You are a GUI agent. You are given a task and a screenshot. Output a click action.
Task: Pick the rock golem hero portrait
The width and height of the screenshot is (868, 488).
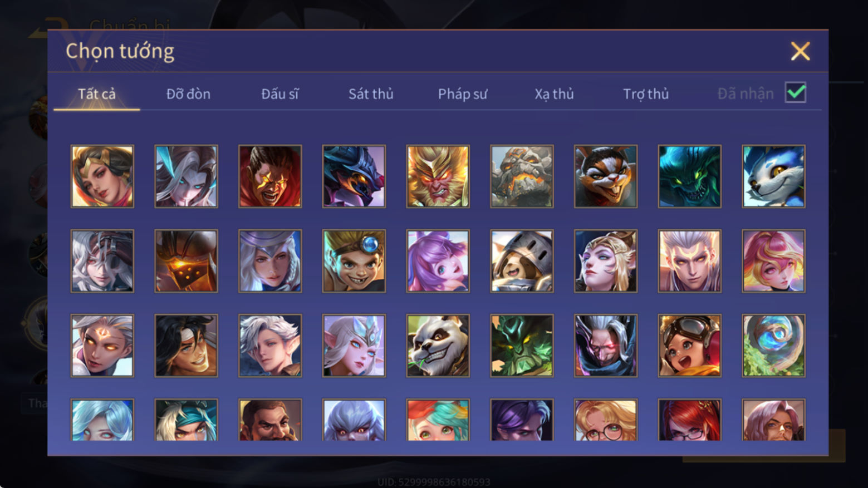click(522, 176)
